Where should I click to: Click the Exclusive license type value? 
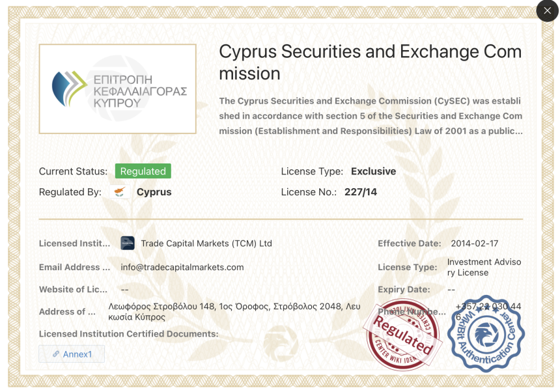pos(373,171)
